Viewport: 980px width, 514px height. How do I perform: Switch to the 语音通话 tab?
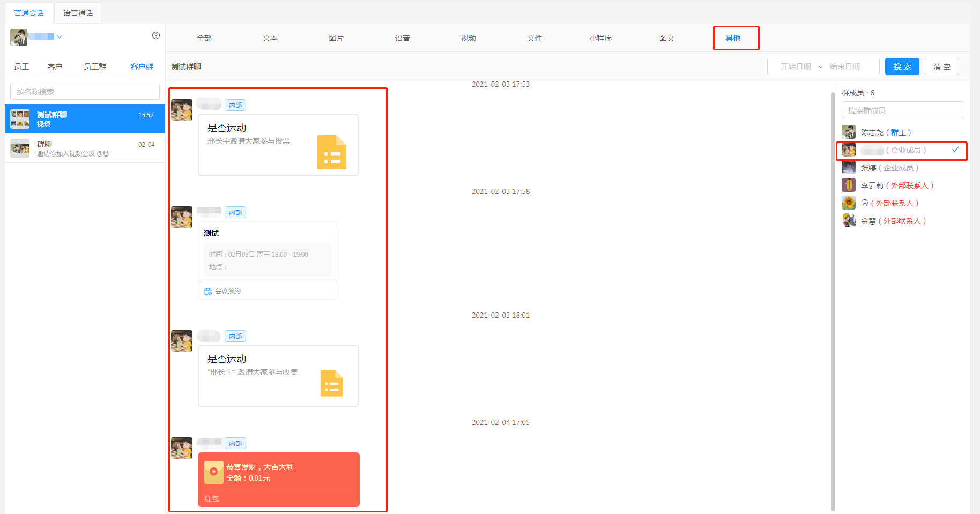click(78, 13)
